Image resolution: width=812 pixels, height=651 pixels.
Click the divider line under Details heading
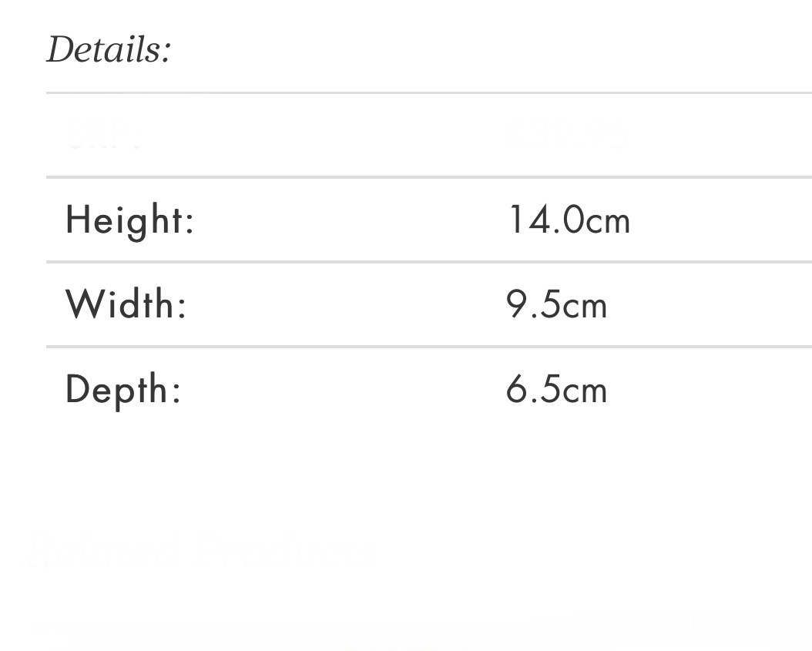[429, 92]
